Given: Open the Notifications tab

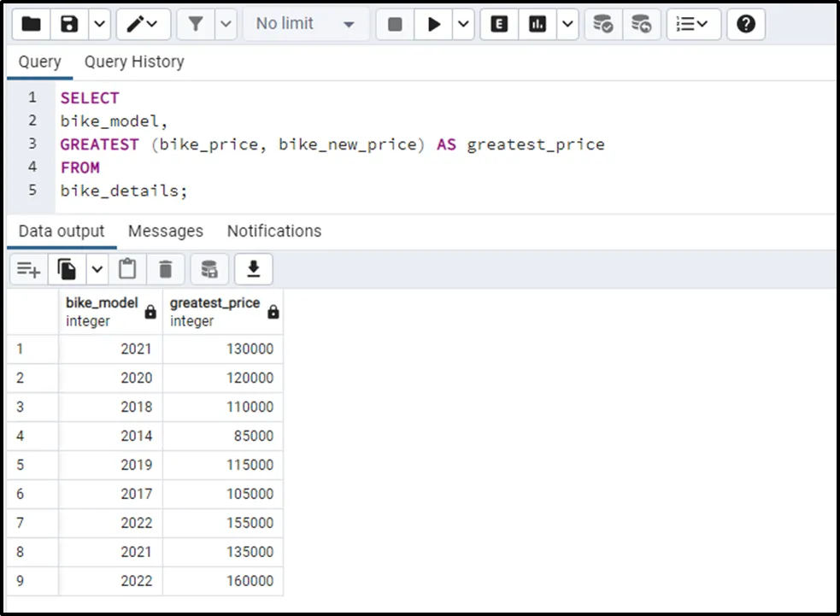Looking at the screenshot, I should pos(274,232).
